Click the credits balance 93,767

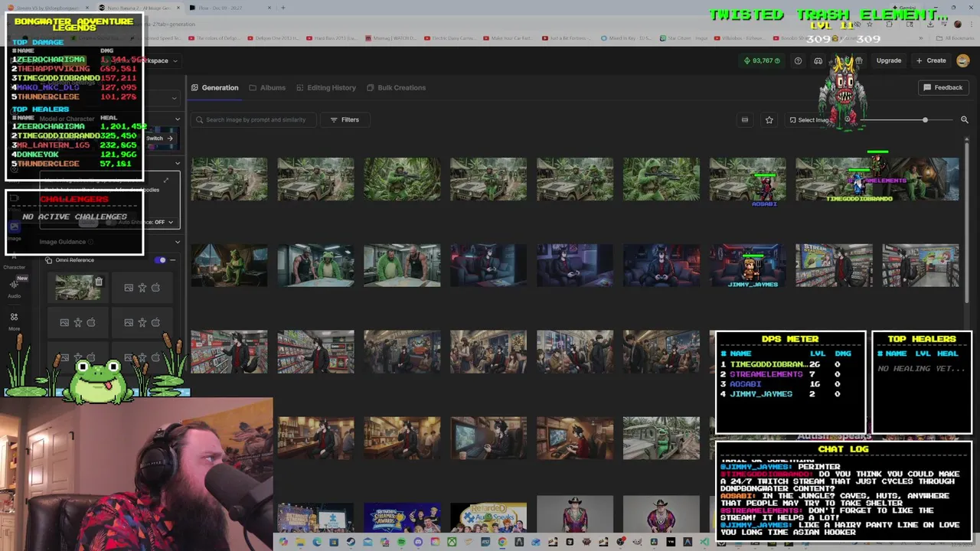(x=762, y=60)
